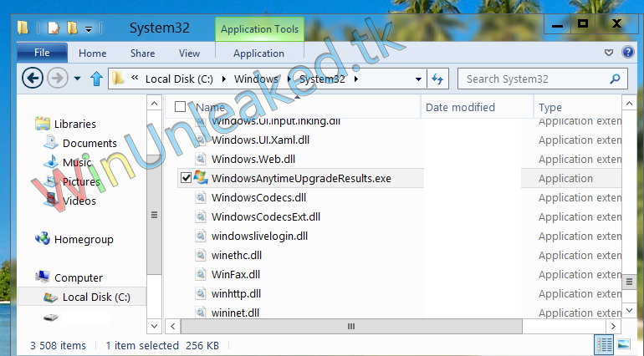Open the File menu
The image size is (644, 356).
click(43, 53)
